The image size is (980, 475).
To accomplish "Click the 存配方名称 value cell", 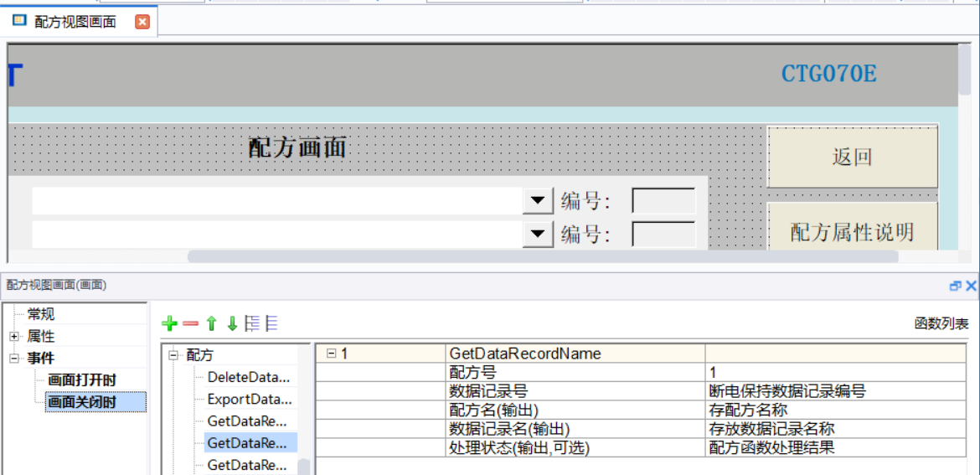I will point(838,410).
